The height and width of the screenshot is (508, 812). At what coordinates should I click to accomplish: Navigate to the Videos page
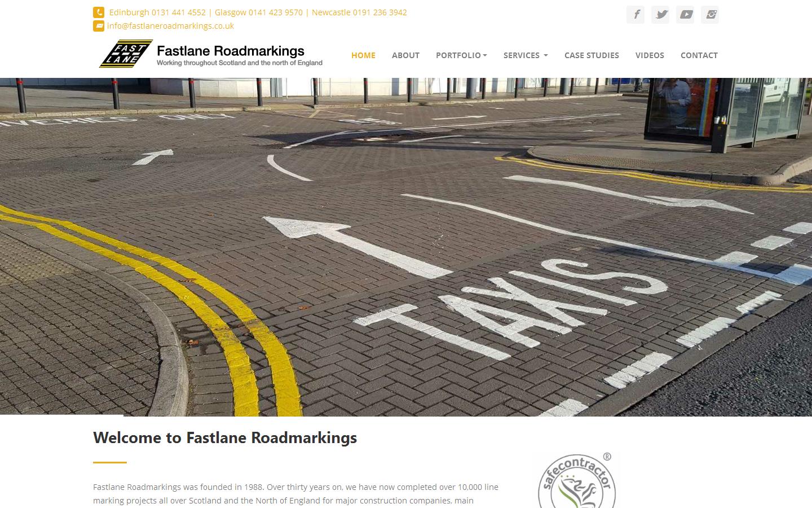(650, 55)
